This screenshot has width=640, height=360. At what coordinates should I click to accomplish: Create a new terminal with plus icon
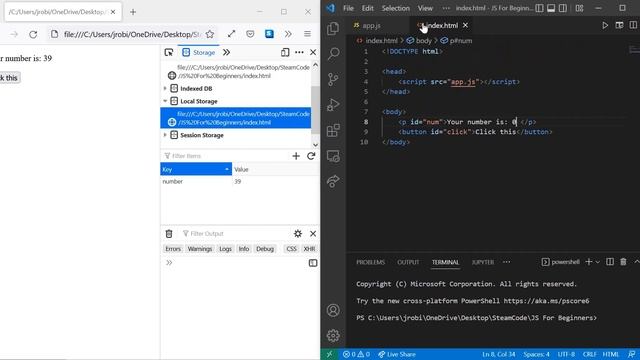point(589,262)
